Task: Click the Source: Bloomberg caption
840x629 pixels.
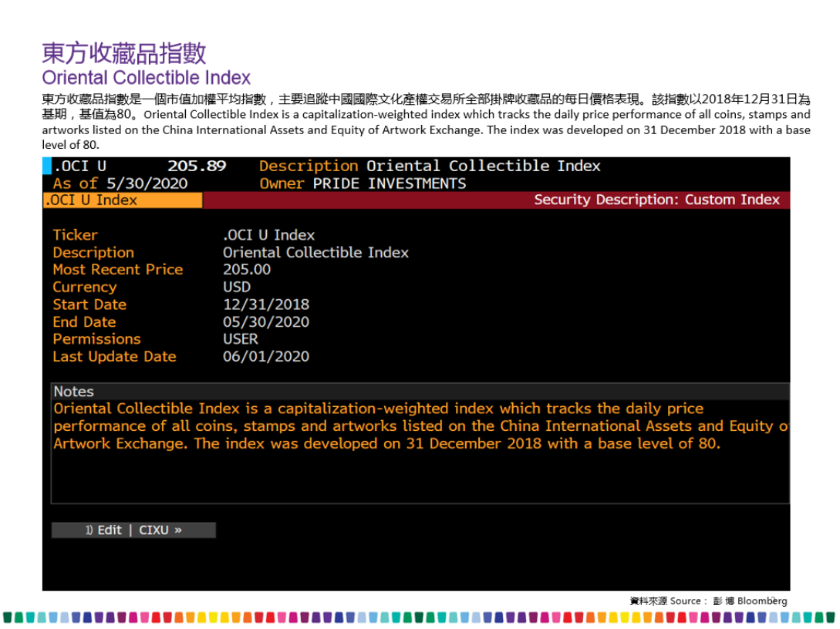Action: click(x=709, y=600)
